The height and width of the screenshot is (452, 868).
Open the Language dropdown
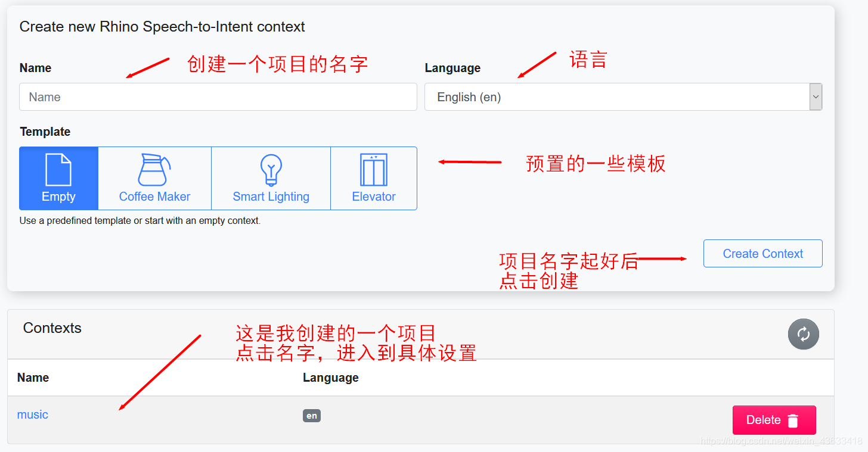click(623, 97)
